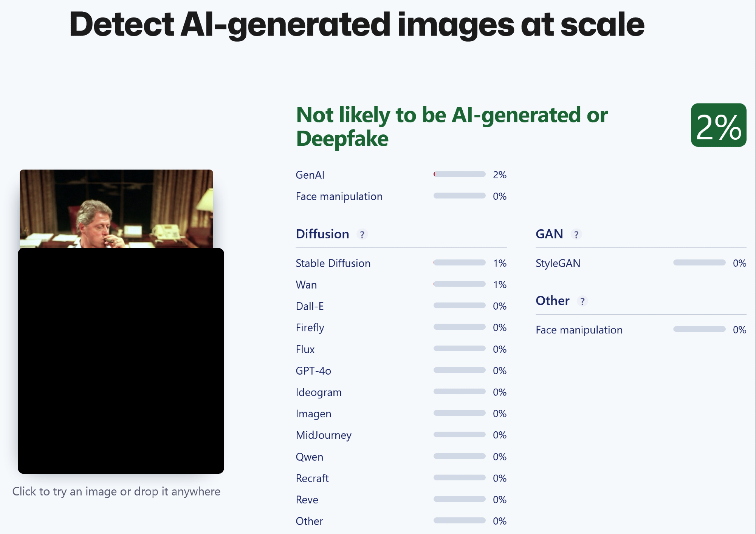
Task: Click the StyleGAN score bar
Action: 699,263
